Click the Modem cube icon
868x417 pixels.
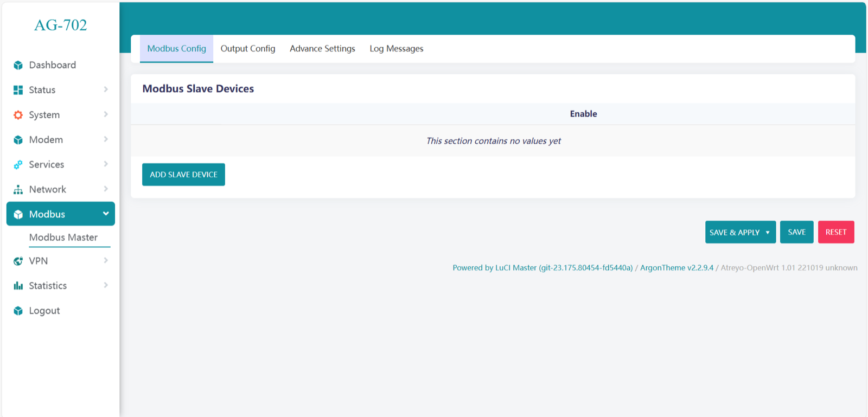point(18,140)
